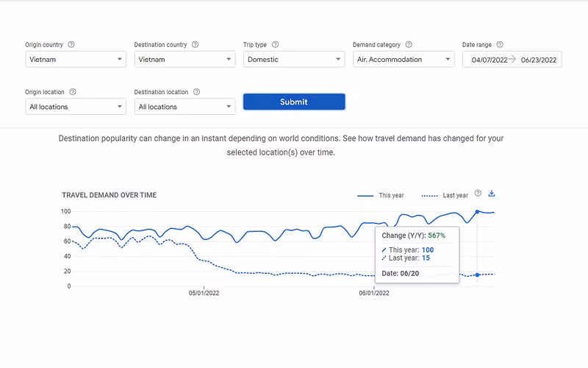Expand the Destination country dropdown
Image resolution: width=588 pixels, height=368 pixels.
coord(184,60)
